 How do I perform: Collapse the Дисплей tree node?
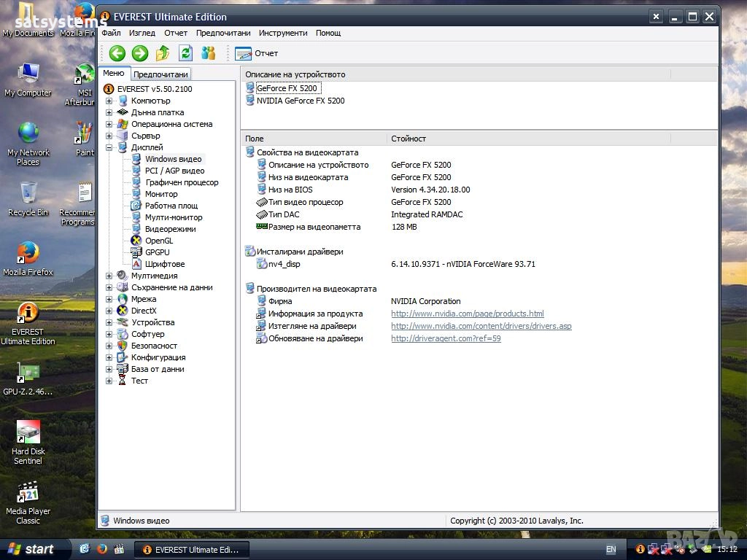pos(109,147)
